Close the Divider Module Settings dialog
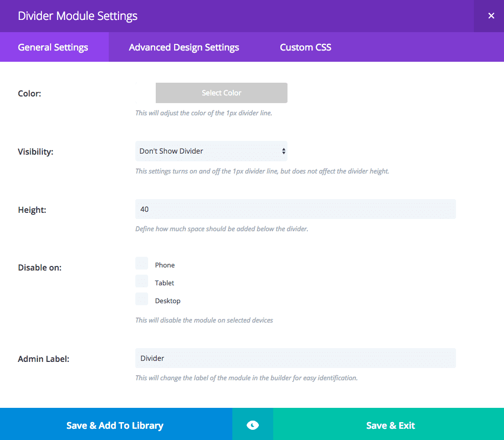This screenshot has height=440, width=504. click(491, 16)
